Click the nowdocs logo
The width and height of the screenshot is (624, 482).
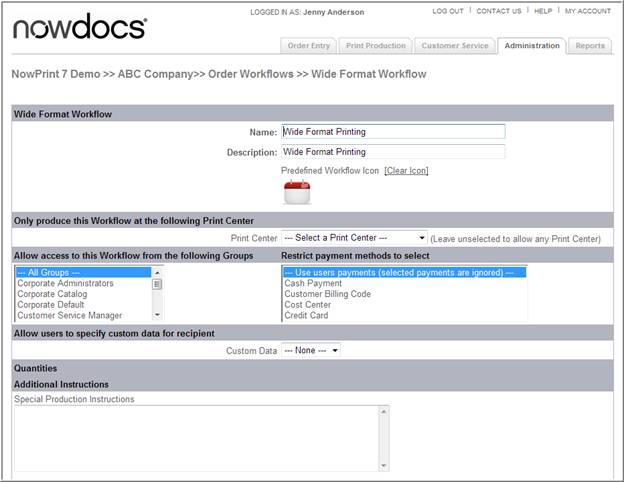click(80, 27)
